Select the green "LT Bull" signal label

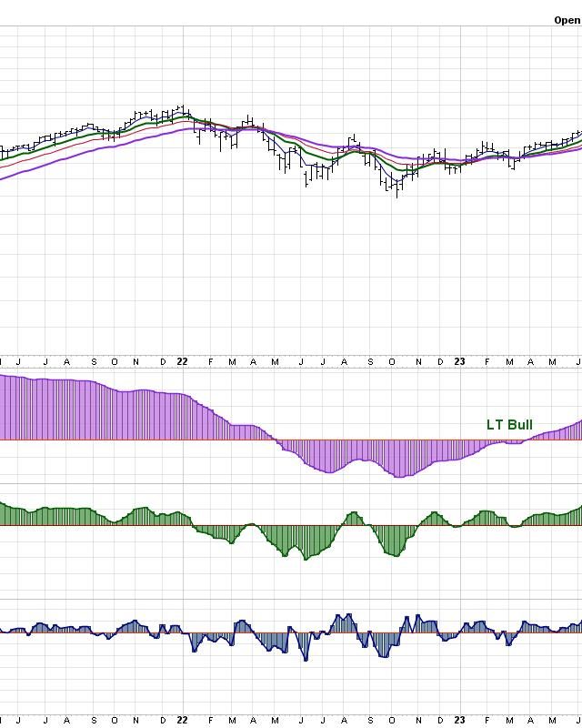(x=509, y=425)
